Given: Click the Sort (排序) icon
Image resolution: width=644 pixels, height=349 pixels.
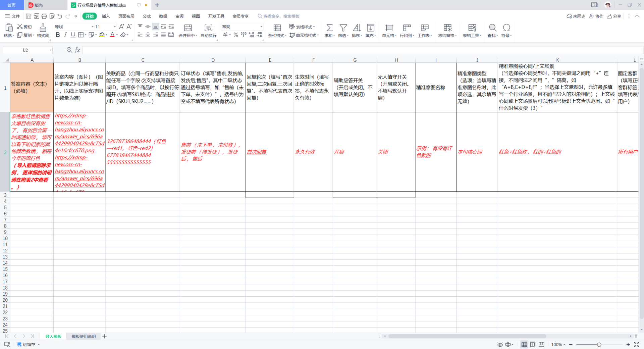Looking at the screenshot, I should pyautogui.click(x=357, y=28).
